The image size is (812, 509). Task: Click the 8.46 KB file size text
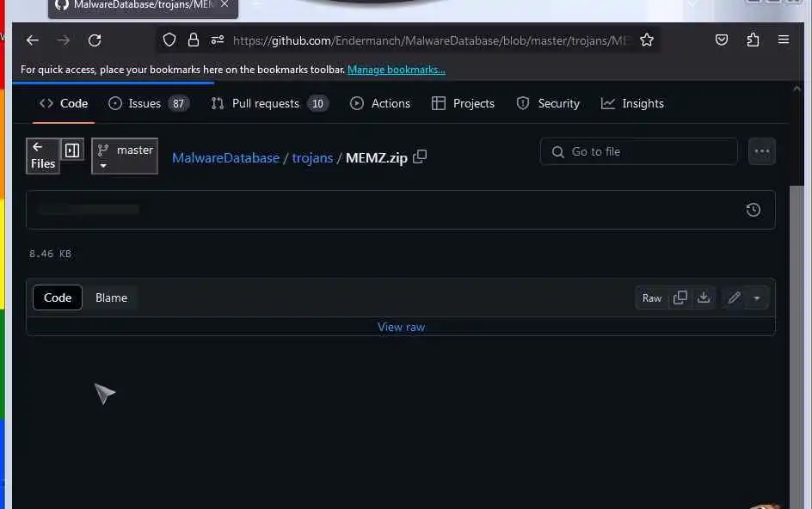50,254
